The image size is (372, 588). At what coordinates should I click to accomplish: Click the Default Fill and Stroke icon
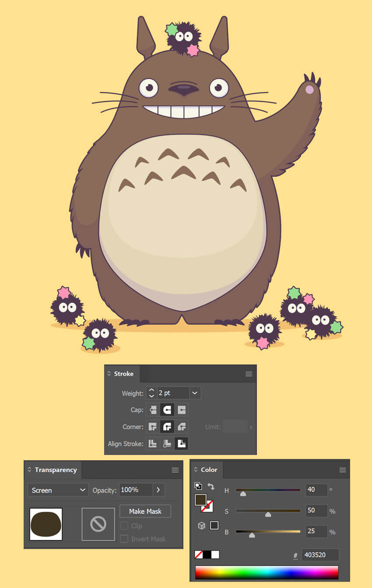(198, 486)
